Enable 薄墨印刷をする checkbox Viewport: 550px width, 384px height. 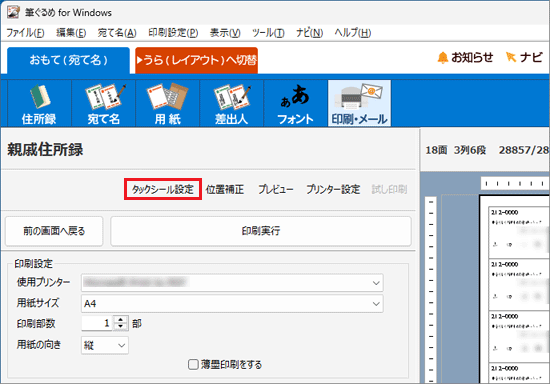[193, 364]
